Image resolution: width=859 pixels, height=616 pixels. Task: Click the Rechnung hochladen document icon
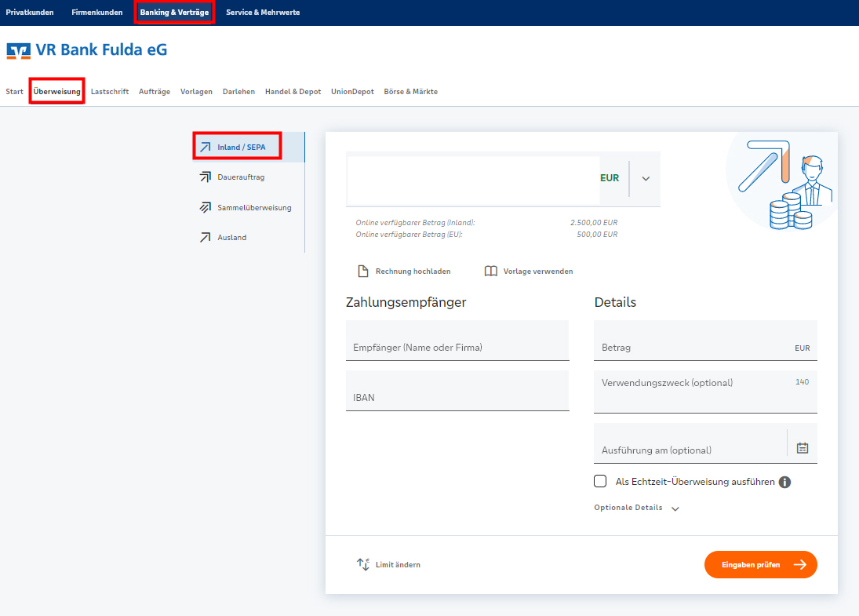(x=362, y=272)
